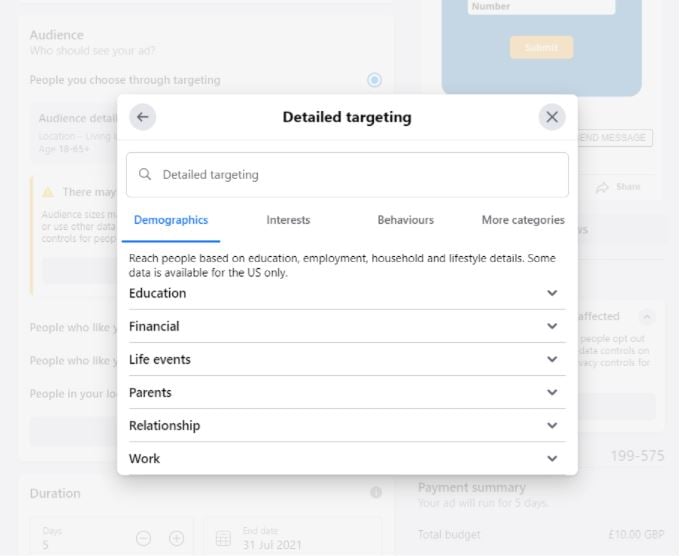Decrease days with the minus icon
The height and width of the screenshot is (558, 681).
(x=144, y=539)
